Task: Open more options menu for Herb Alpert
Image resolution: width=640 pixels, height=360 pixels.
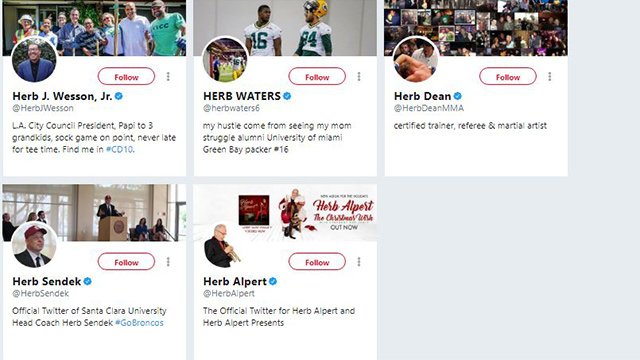Action: point(359,262)
